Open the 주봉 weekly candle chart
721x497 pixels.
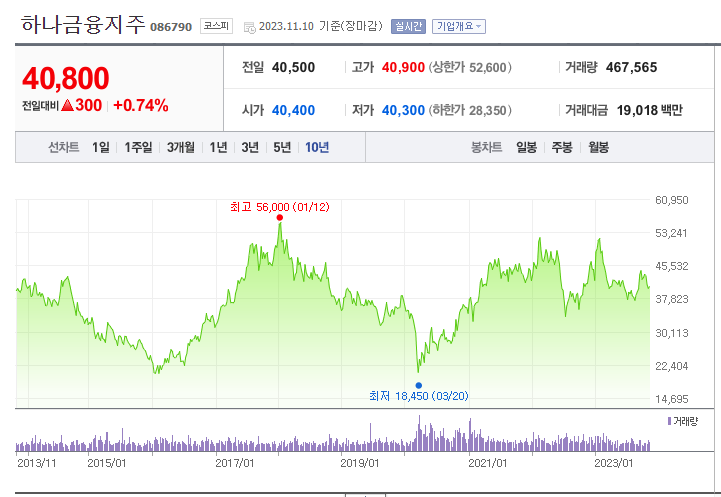[x=562, y=148]
